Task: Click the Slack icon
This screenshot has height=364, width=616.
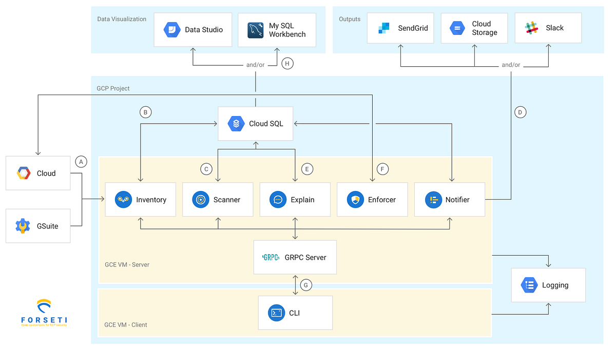Action: (x=531, y=28)
